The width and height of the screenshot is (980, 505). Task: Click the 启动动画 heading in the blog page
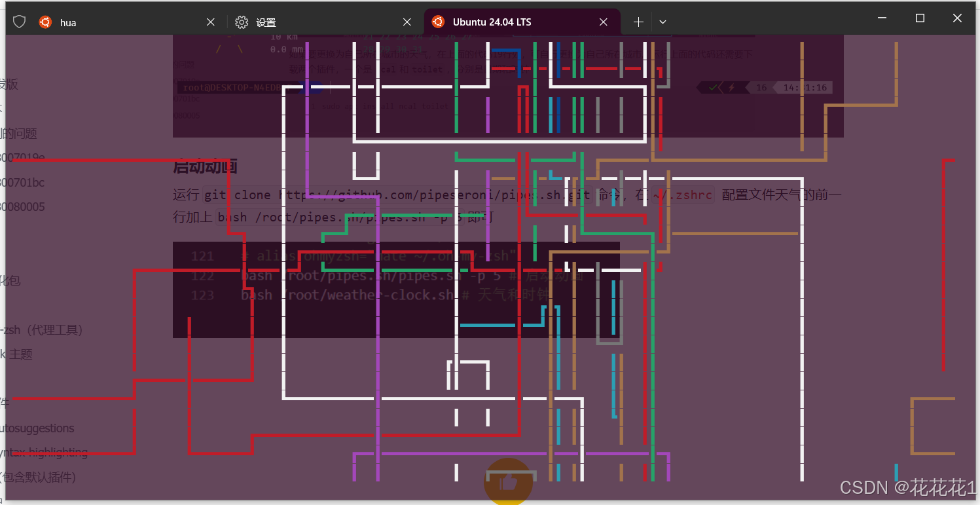(205, 166)
